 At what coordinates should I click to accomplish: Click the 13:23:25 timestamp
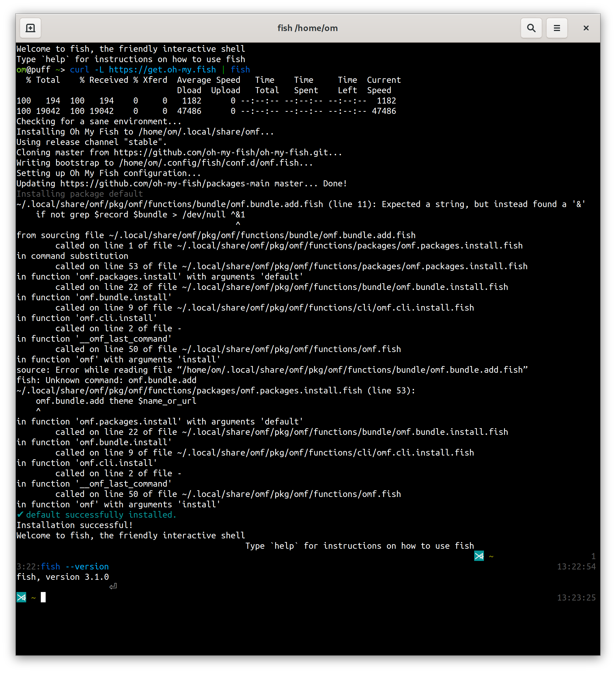(576, 597)
